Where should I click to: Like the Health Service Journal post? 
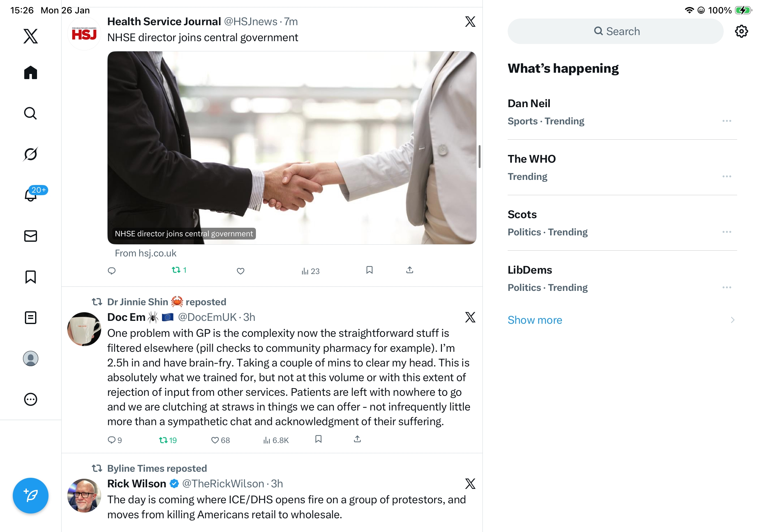241,271
